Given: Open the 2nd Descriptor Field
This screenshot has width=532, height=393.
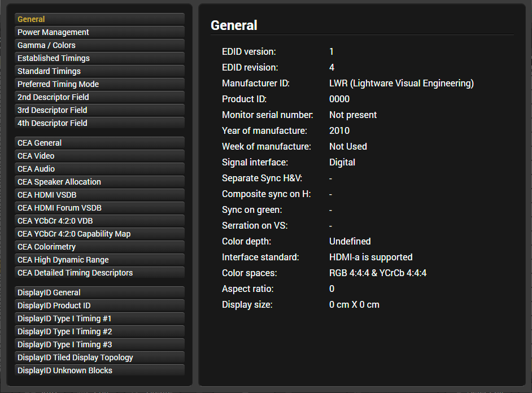Looking at the screenshot, I should click(99, 97).
